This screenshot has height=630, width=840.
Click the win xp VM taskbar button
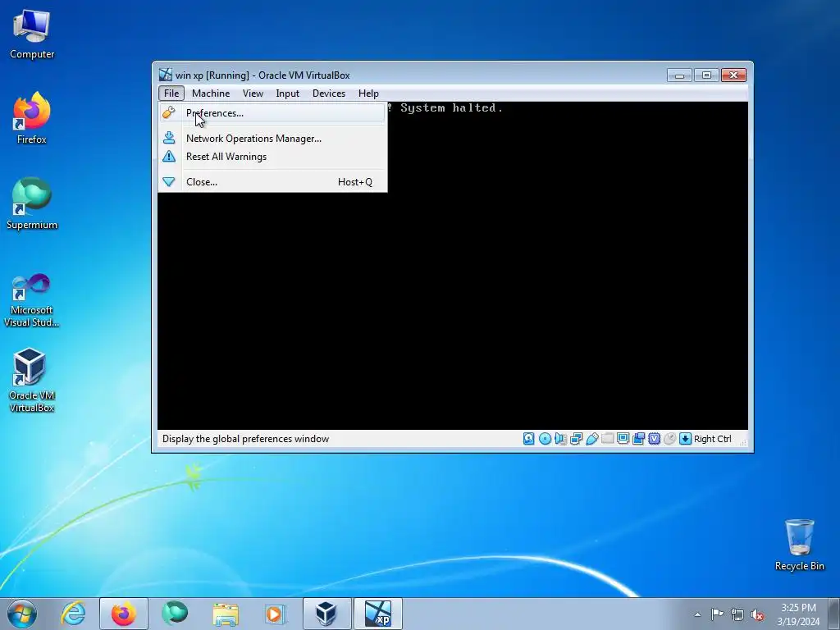[x=377, y=614]
